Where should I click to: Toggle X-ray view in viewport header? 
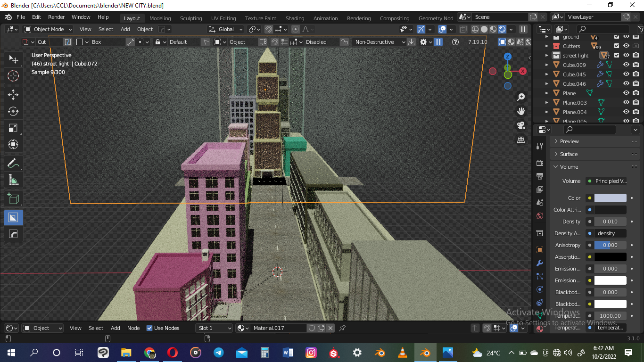coord(463,29)
